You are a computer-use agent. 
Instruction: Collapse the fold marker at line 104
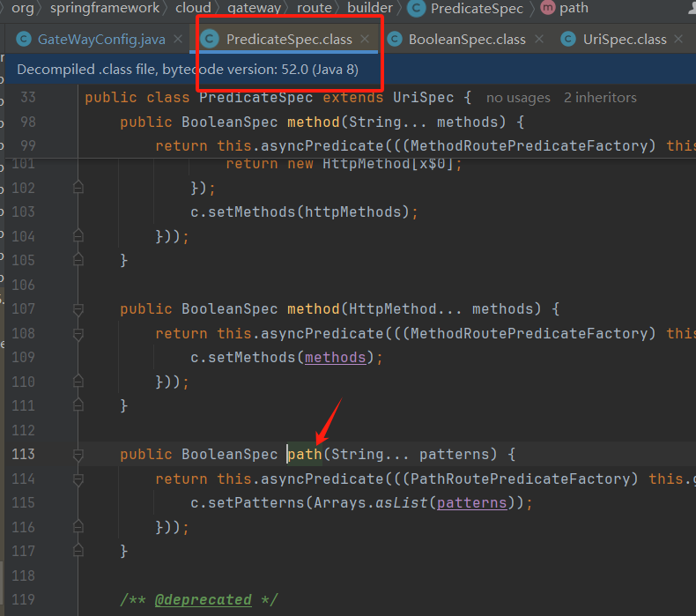tap(78, 236)
